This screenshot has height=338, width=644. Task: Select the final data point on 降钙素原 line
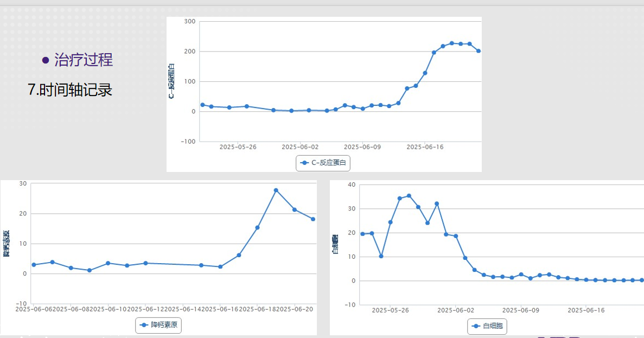[313, 219]
